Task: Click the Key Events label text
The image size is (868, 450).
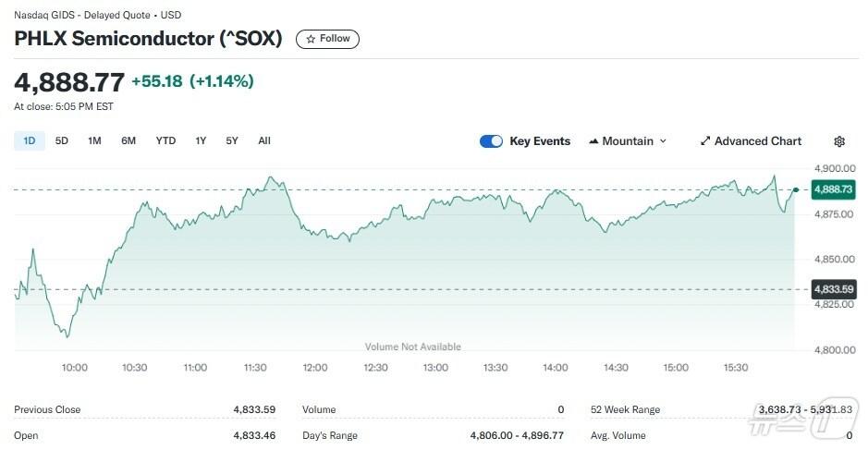Action: click(540, 141)
